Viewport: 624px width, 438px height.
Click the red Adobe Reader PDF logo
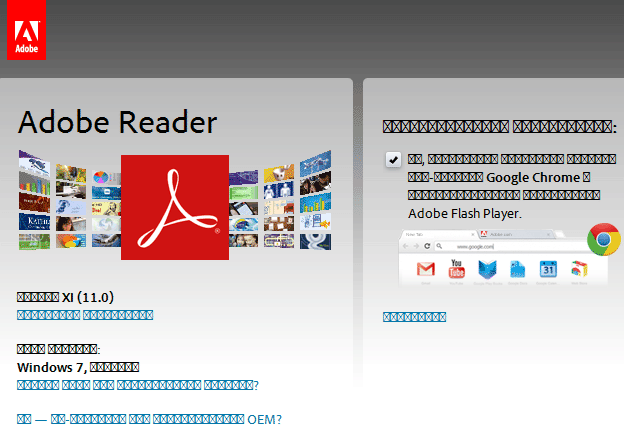pyautogui.click(x=175, y=207)
